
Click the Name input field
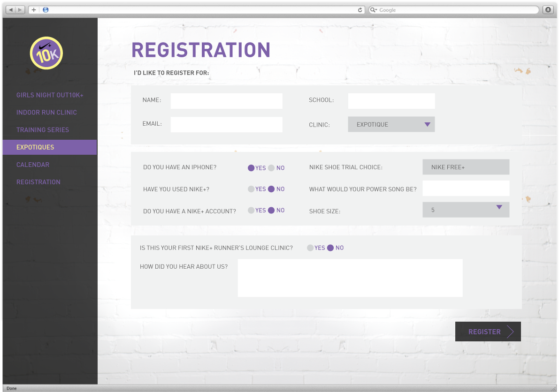click(x=226, y=101)
